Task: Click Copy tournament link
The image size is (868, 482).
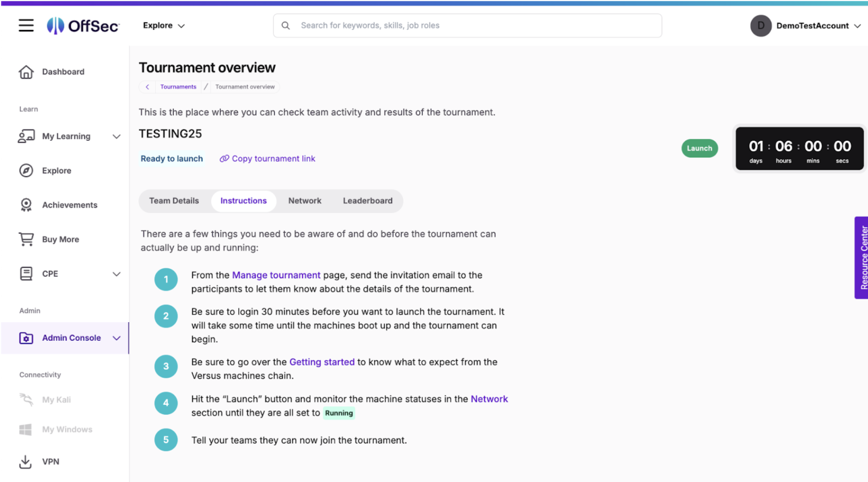Action: 268,158
